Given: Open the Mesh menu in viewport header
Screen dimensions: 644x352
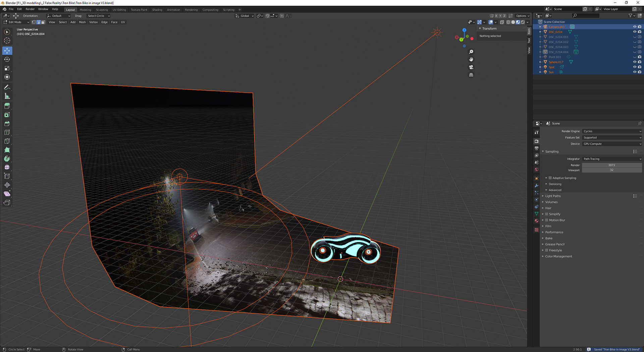Looking at the screenshot, I should click(82, 22).
